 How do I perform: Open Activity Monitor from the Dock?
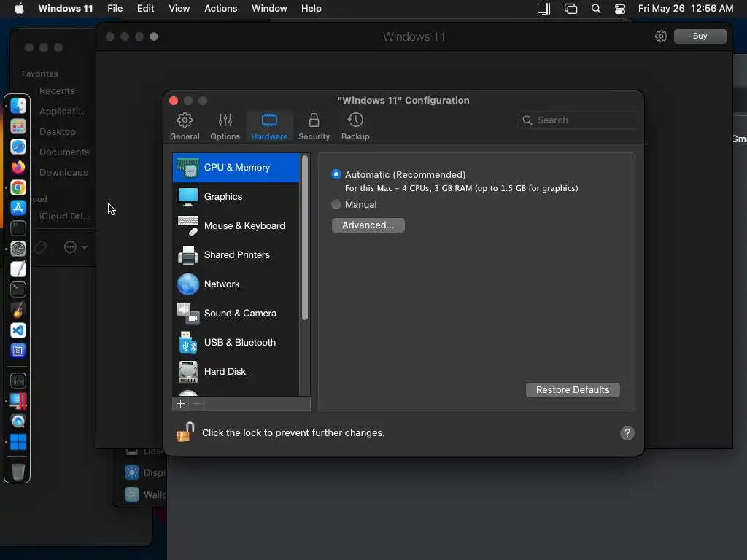[18, 381]
